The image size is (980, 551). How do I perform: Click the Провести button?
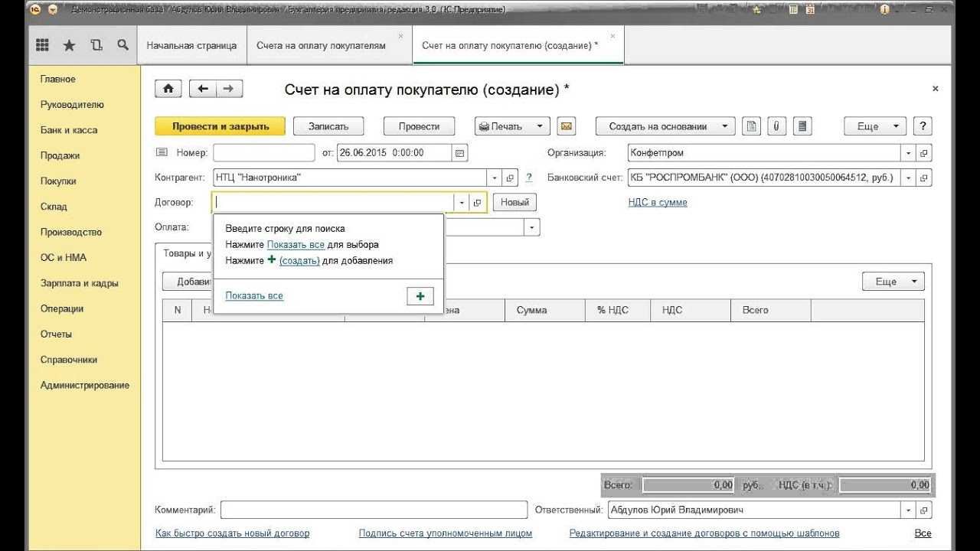[420, 126]
